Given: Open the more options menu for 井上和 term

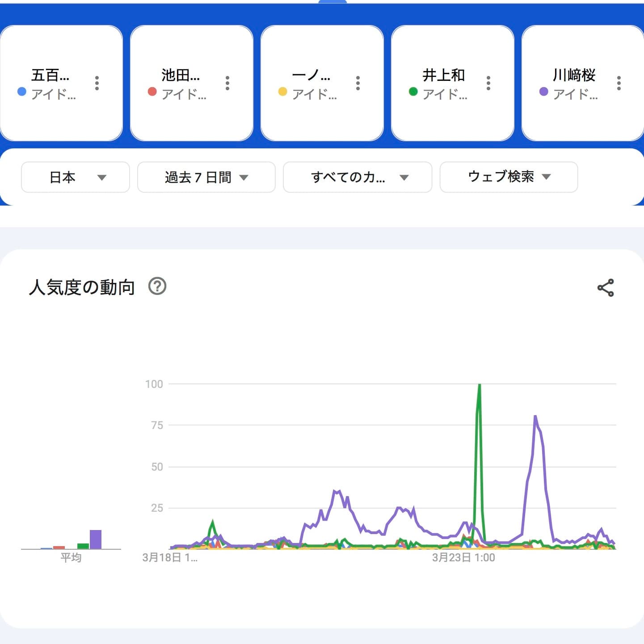Looking at the screenshot, I should (x=488, y=83).
